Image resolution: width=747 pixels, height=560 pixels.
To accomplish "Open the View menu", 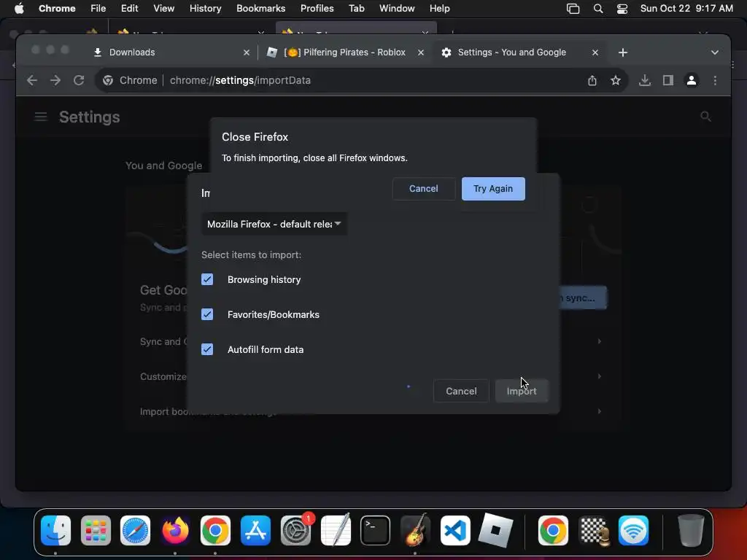I will [163, 9].
